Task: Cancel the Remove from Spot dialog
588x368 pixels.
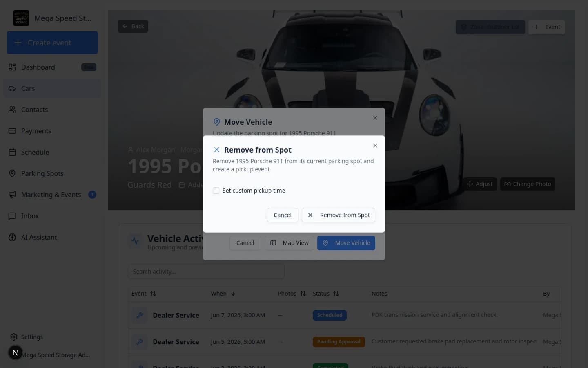Action: click(x=283, y=215)
